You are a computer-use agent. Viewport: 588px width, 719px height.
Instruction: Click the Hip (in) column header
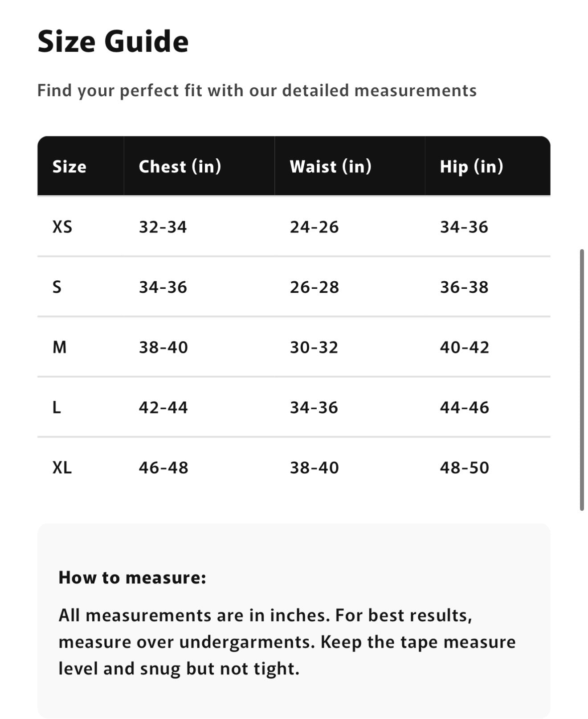click(471, 167)
